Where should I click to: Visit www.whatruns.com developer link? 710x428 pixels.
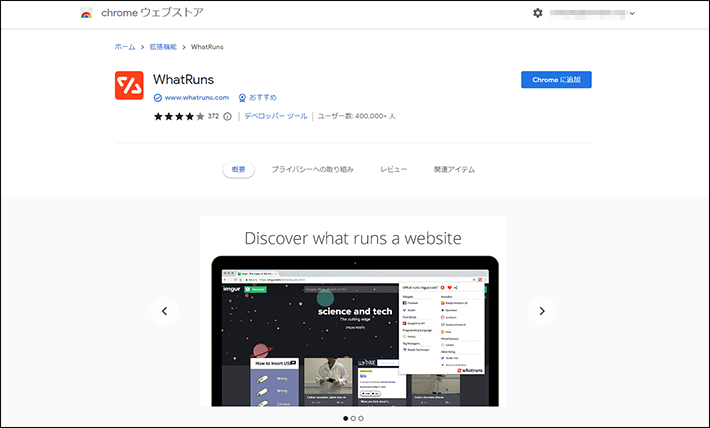197,97
